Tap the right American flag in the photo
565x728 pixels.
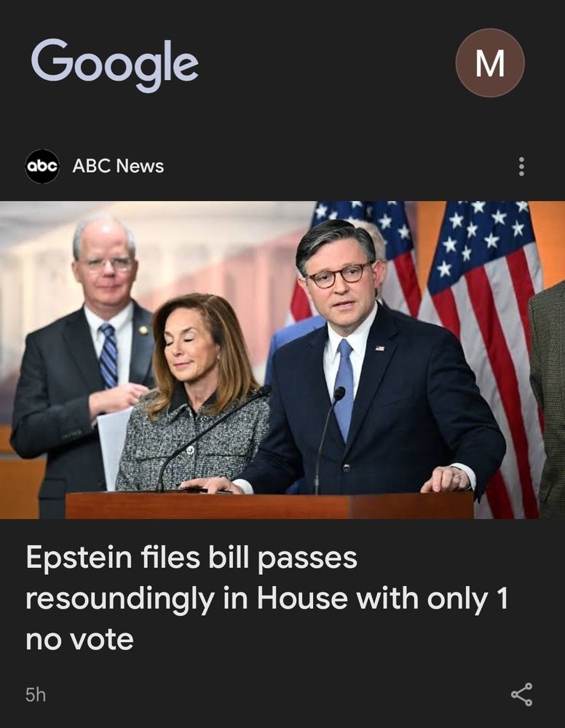click(x=483, y=325)
